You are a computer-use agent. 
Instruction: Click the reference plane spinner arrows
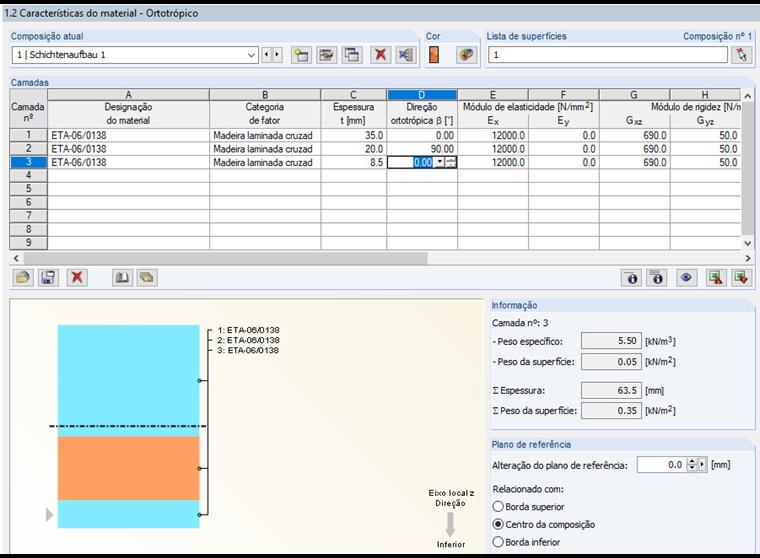[692, 464]
